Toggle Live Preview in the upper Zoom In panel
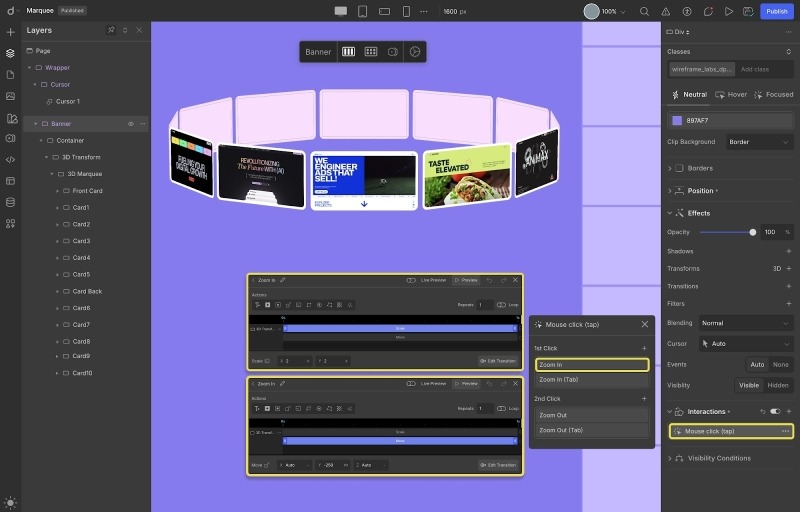This screenshot has height=512, width=800. (411, 281)
